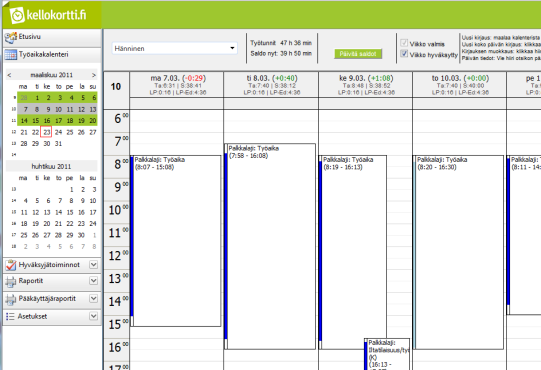541x370 pixels.
Task: Click the to 10.03. day header
Action: point(460,85)
